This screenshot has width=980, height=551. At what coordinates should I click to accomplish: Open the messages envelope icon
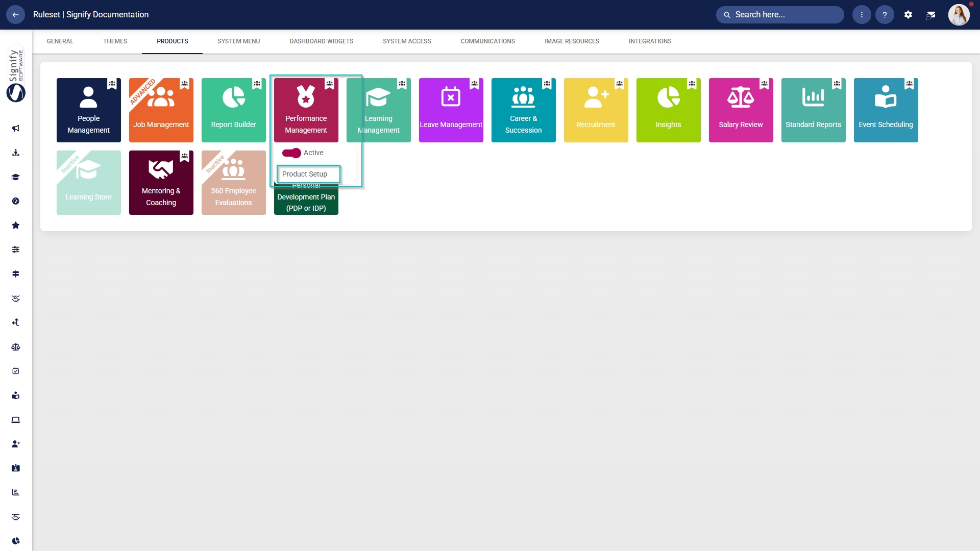click(930, 15)
